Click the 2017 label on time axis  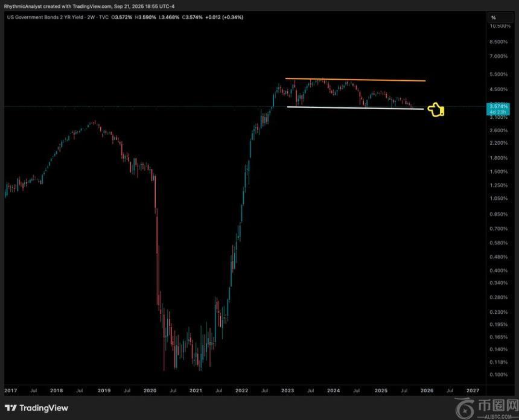[11, 390]
